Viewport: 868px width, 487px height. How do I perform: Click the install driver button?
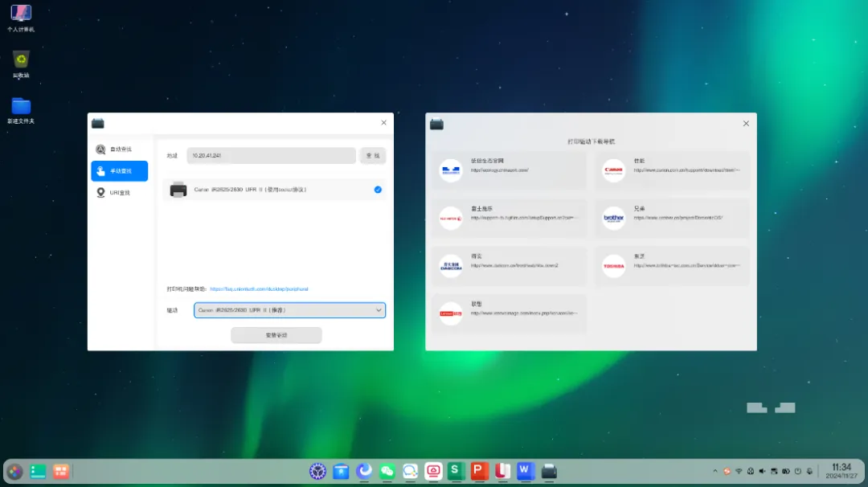coord(276,335)
